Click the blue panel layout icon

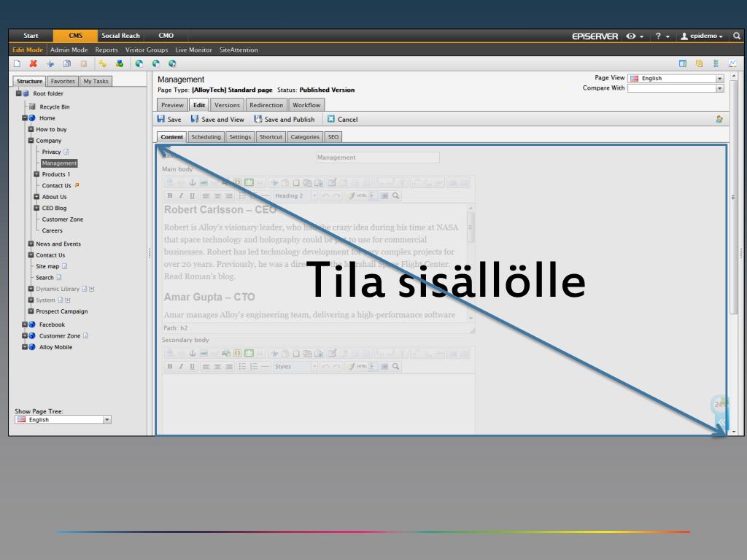pyautogui.click(x=683, y=63)
